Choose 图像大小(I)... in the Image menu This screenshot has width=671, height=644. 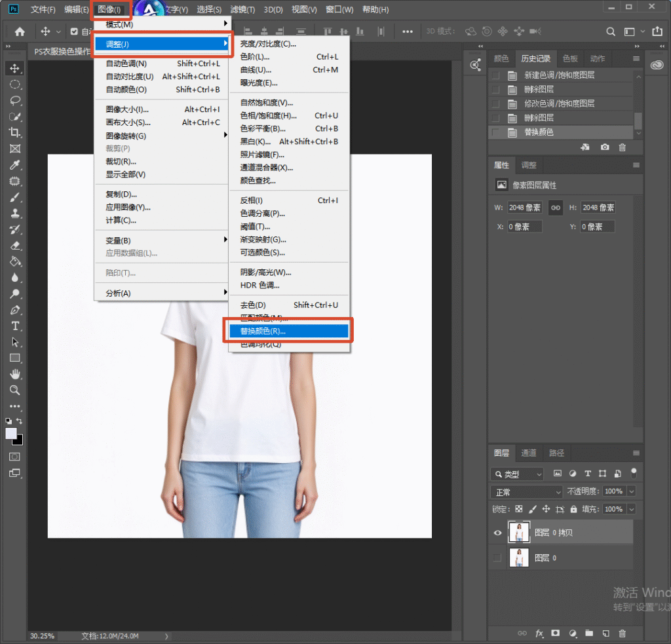point(161,109)
